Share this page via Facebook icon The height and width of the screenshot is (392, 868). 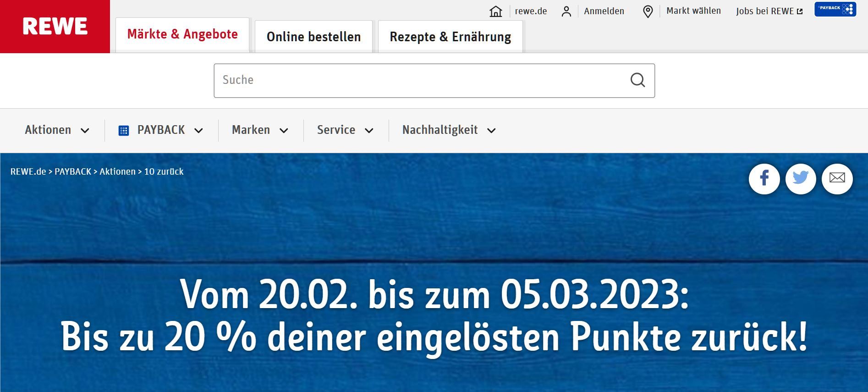(764, 179)
